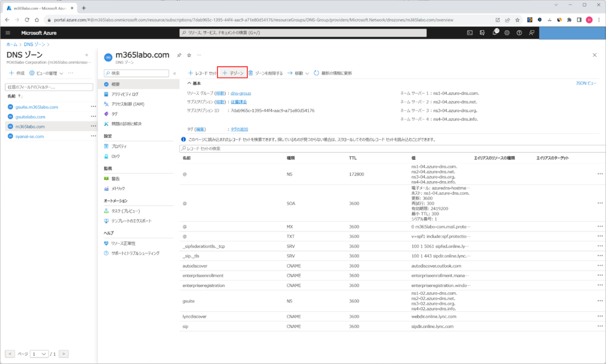Reload the browser page
The height and width of the screenshot is (364, 606).
click(27, 20)
